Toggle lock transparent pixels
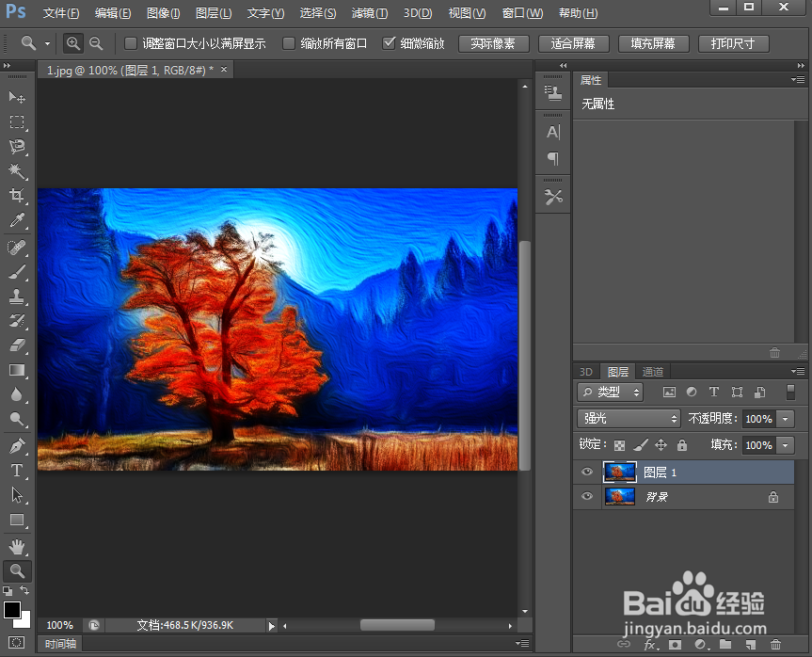This screenshot has width=812, height=657. coord(619,445)
